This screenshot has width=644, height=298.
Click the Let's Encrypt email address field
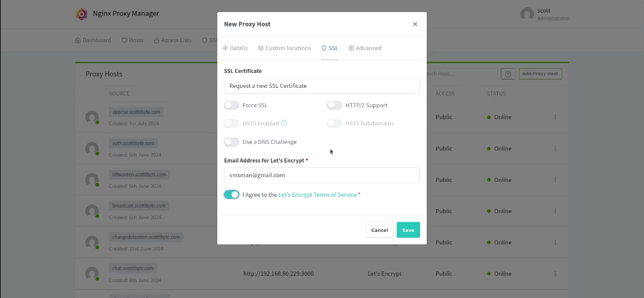click(x=321, y=175)
